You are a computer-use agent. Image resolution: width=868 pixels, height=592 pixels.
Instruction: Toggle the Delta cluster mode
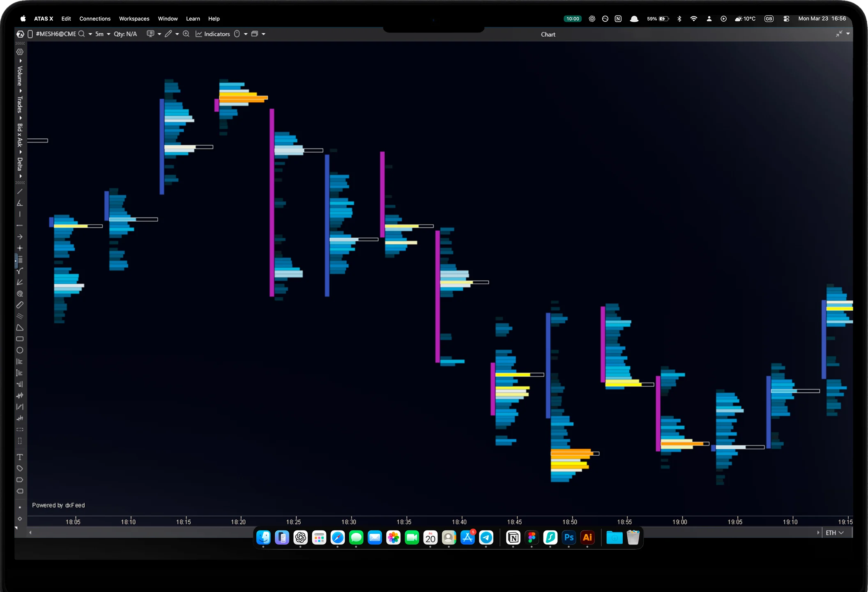tap(20, 164)
